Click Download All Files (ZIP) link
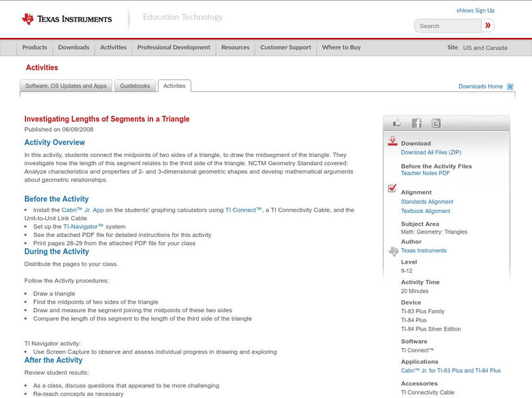The image size is (532, 398). pyautogui.click(x=431, y=152)
